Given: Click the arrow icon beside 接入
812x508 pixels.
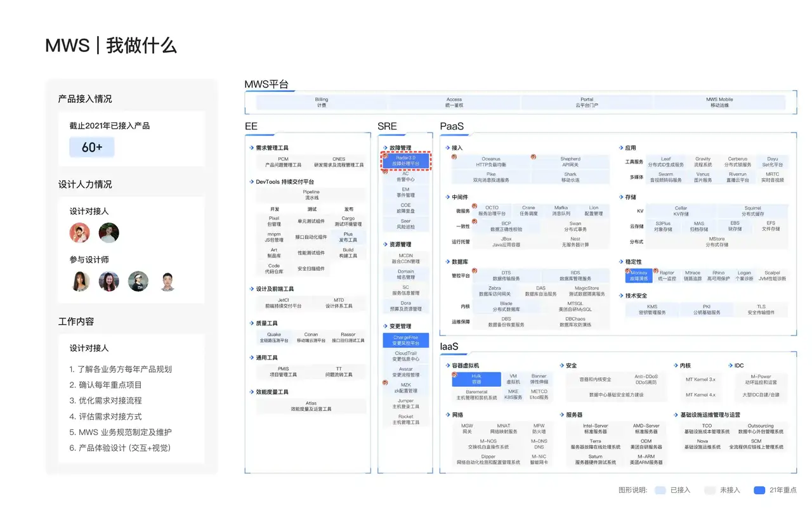Looking at the screenshot, I should tap(447, 148).
